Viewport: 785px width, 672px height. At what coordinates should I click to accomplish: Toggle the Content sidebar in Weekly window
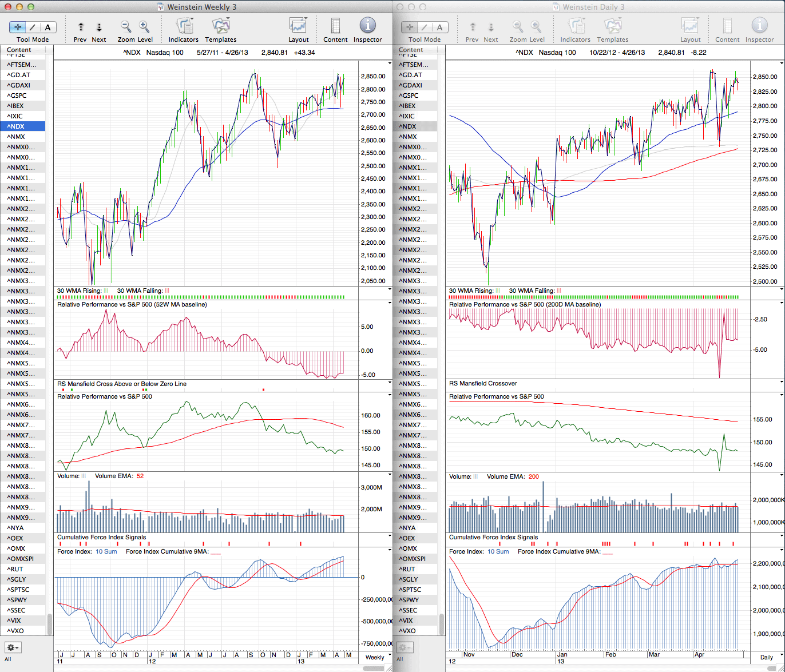pyautogui.click(x=335, y=26)
